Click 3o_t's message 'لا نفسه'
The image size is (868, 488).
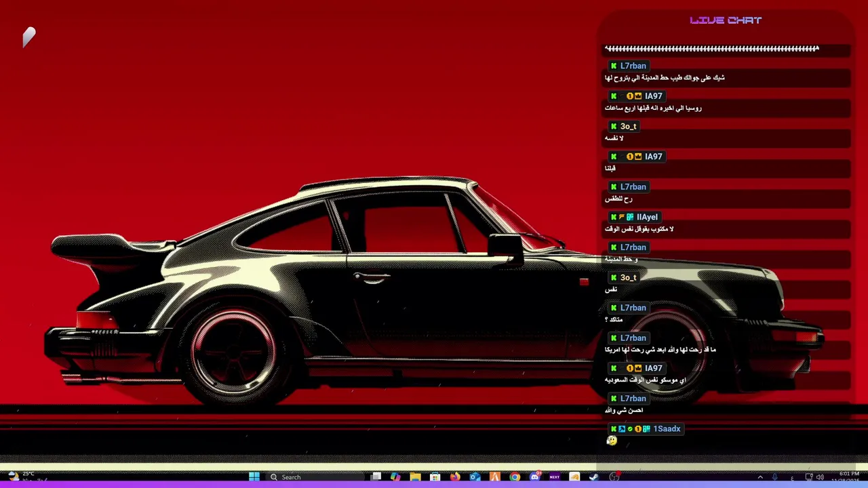tap(614, 138)
